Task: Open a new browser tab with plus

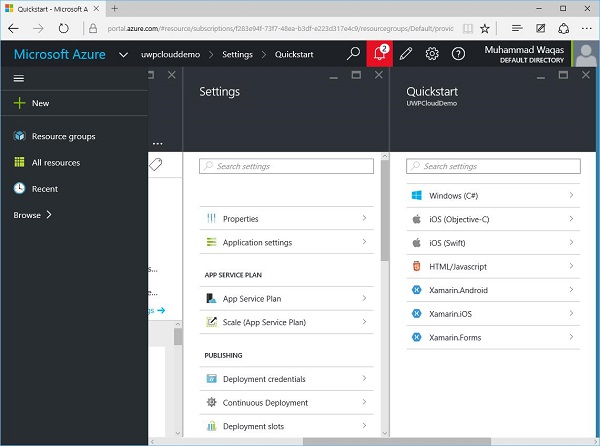Action: (x=114, y=8)
